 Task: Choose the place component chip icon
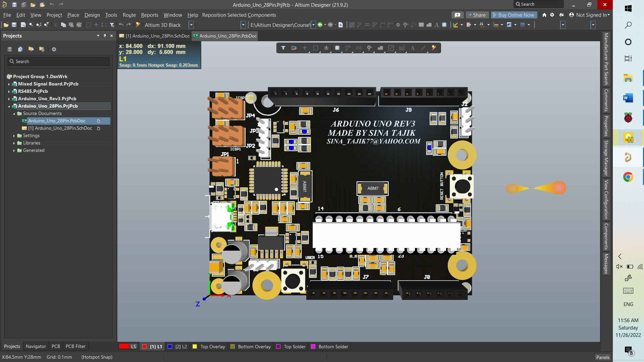(x=337, y=48)
